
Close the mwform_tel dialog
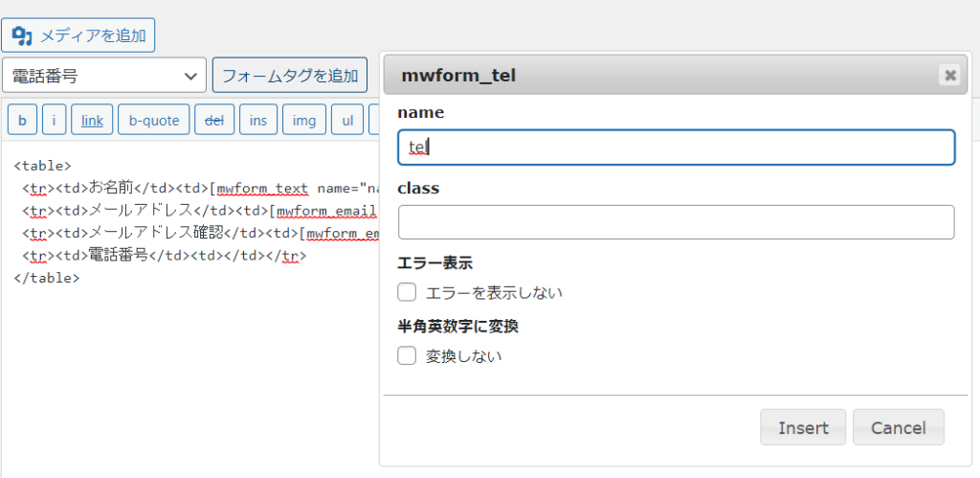(x=950, y=76)
